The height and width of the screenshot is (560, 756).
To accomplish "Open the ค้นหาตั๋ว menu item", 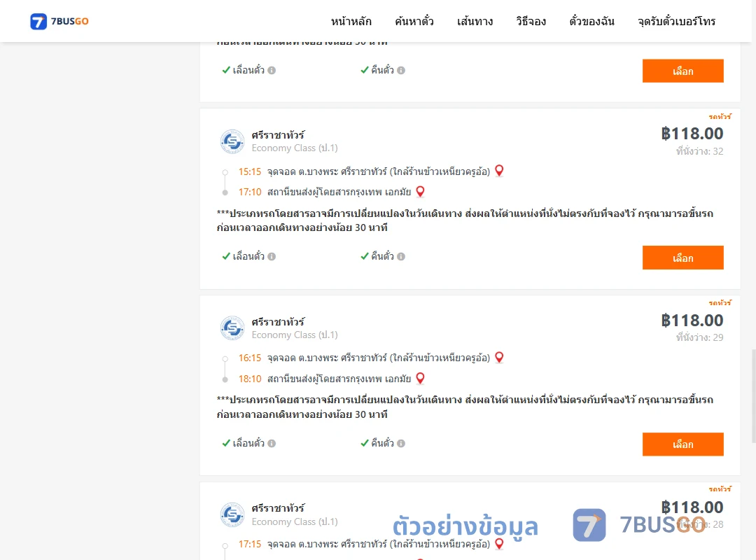I will tap(414, 21).
